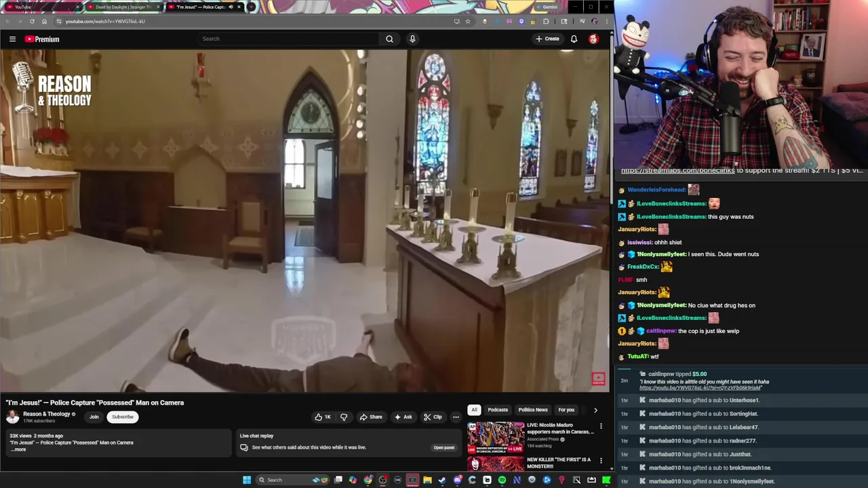The image size is (868, 488).
Task: Go back in the browser
Action: 7,21
